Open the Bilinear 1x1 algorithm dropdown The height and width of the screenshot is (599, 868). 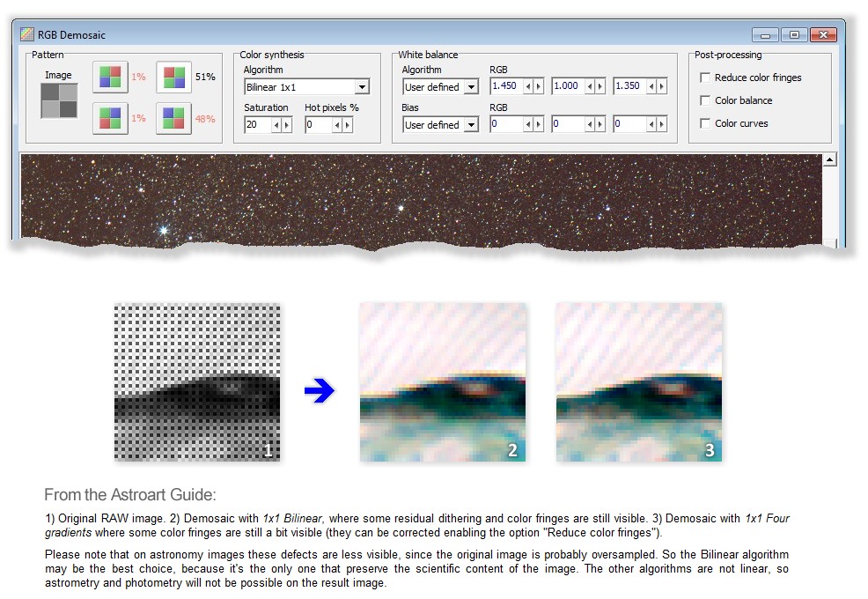pos(361,86)
